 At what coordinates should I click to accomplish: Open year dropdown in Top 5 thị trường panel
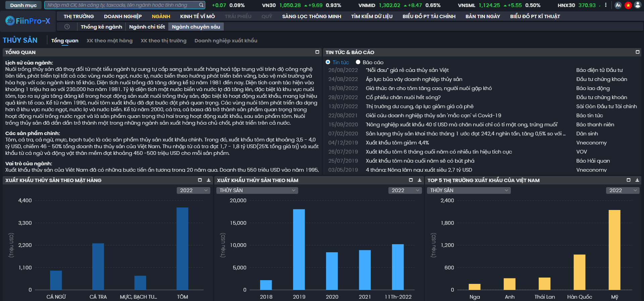[623, 190]
